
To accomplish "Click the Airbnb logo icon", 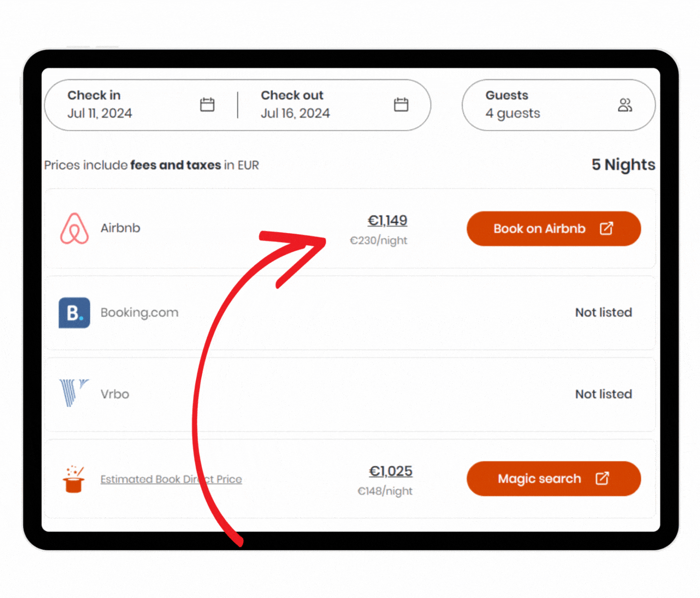I will 74,229.
